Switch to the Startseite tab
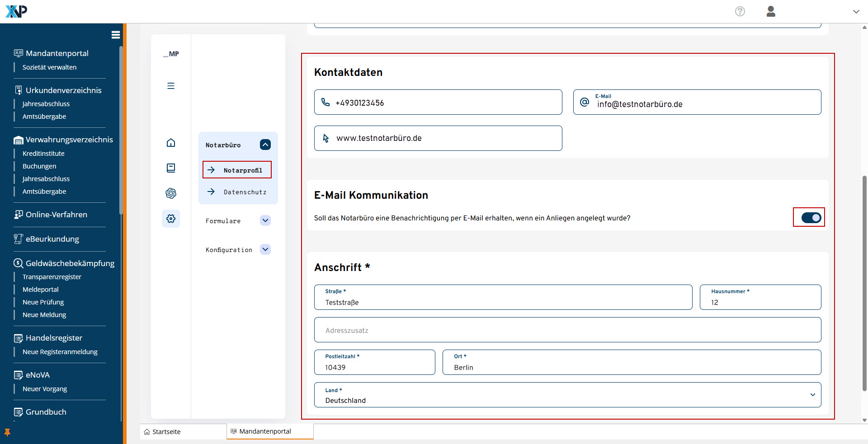The height and width of the screenshot is (444, 868). pyautogui.click(x=166, y=432)
